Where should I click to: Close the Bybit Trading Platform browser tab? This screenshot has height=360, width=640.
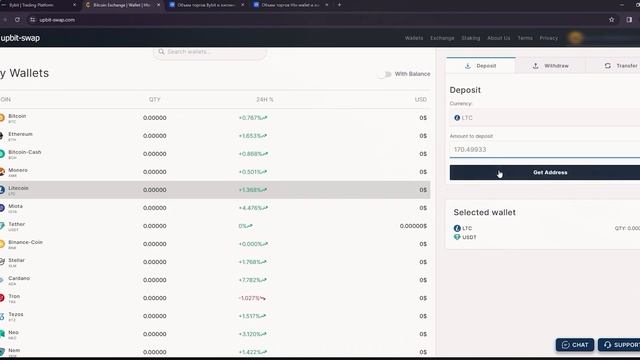pyautogui.click(x=74, y=5)
